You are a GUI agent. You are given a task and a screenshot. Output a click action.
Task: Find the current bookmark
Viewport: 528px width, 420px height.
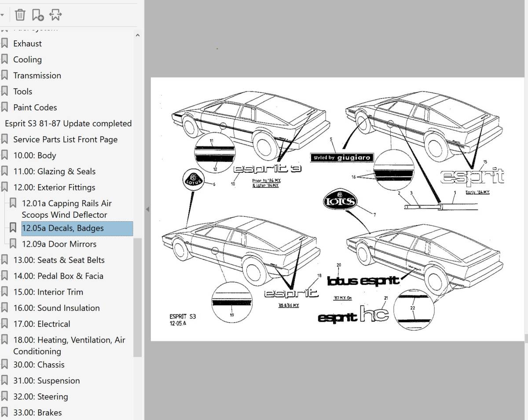tap(55, 15)
